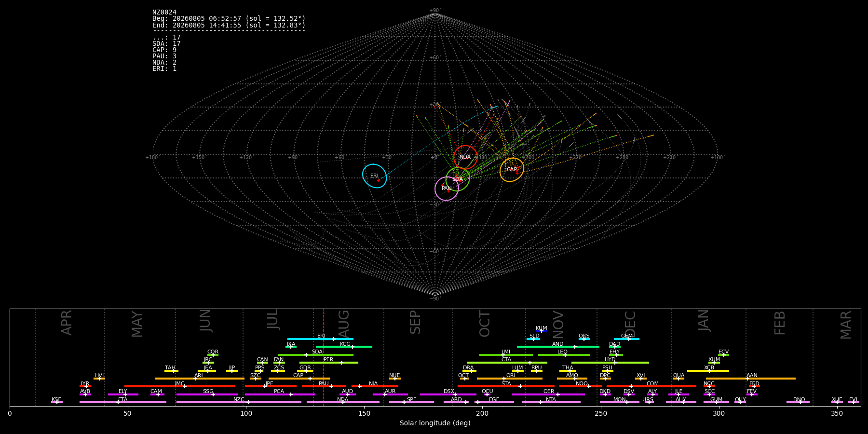Click the Solar longitude axis label
This screenshot has height=434, width=868.
coord(435,423)
